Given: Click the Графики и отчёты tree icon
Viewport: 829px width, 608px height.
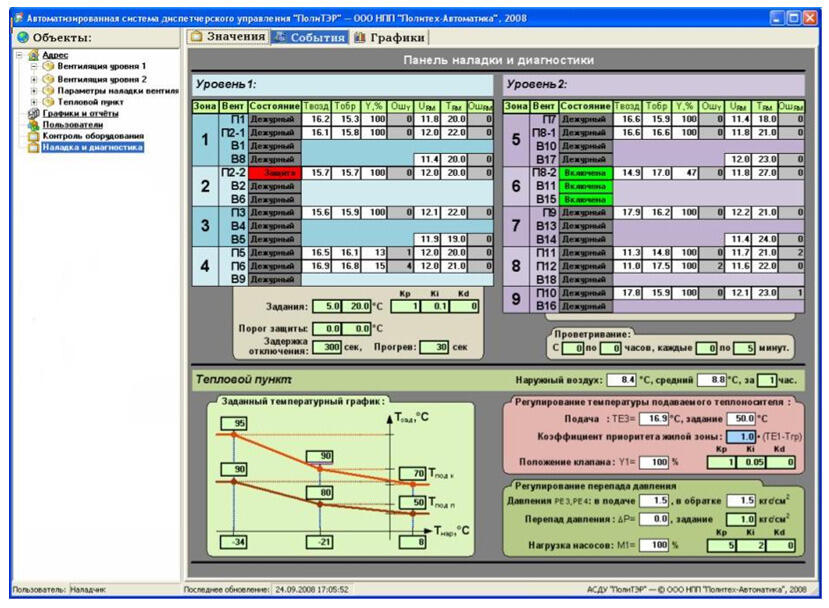Looking at the screenshot, I should pos(33,113).
